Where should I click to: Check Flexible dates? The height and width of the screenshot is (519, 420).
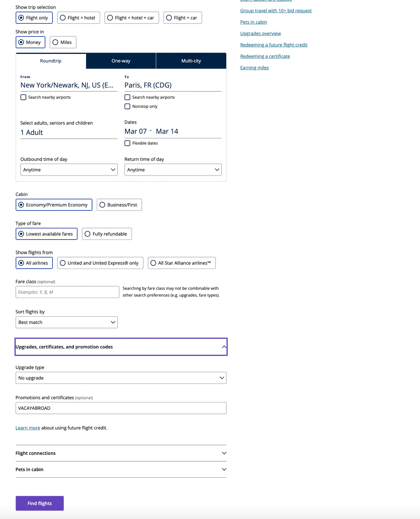point(127,143)
